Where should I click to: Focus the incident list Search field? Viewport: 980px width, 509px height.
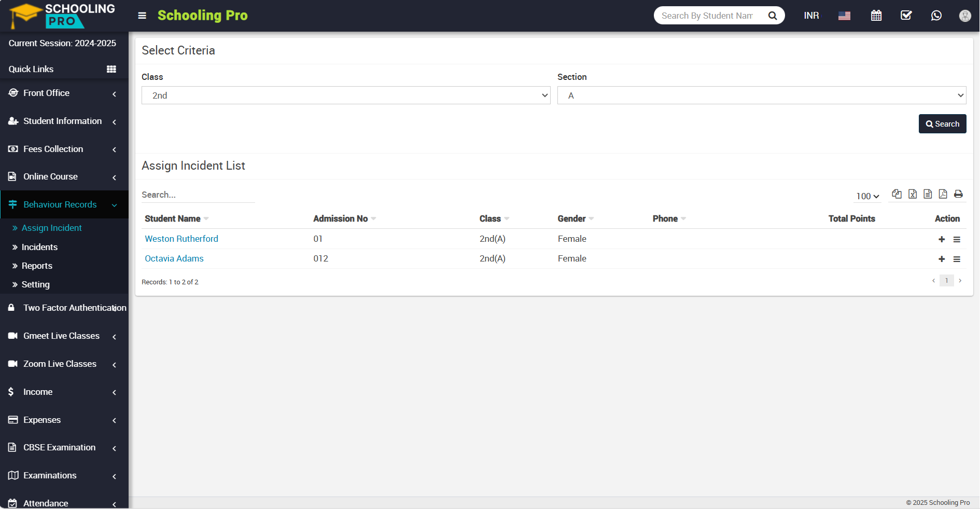[198, 195]
